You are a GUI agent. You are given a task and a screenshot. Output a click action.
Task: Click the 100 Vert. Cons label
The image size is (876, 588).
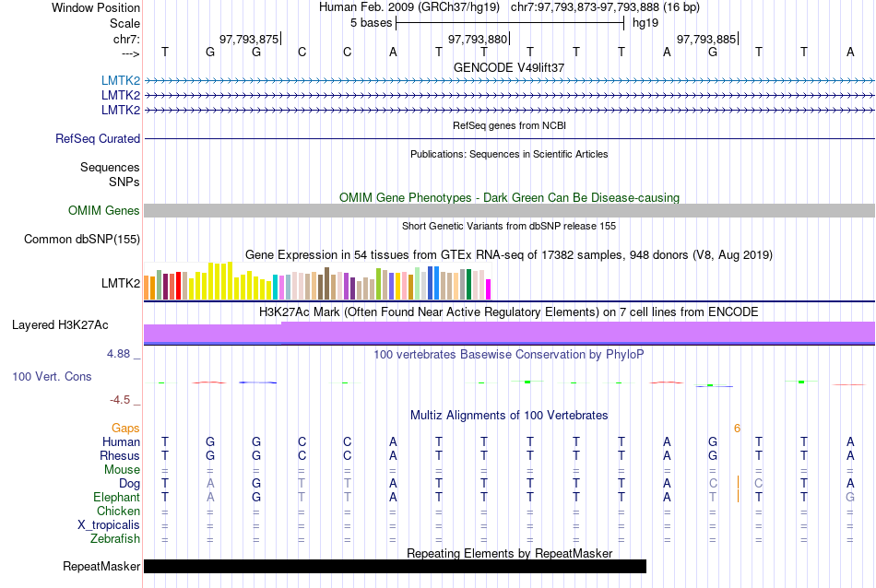[x=52, y=376]
